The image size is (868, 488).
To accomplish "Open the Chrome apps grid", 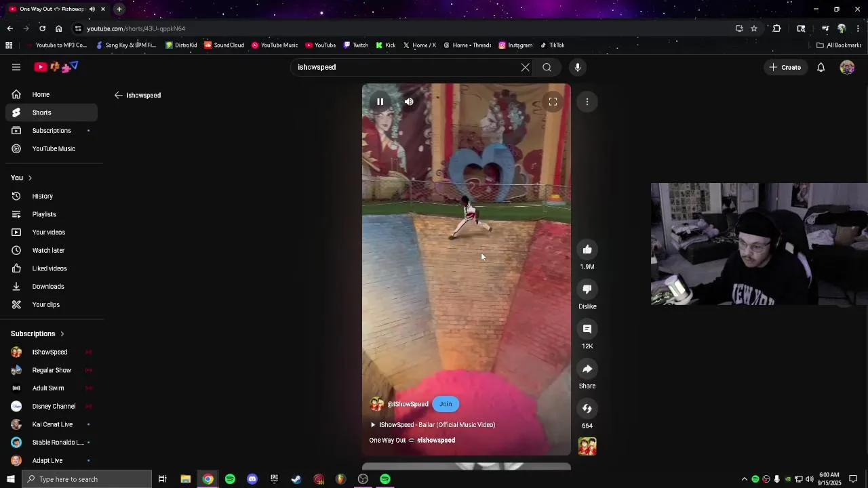I will (9, 45).
